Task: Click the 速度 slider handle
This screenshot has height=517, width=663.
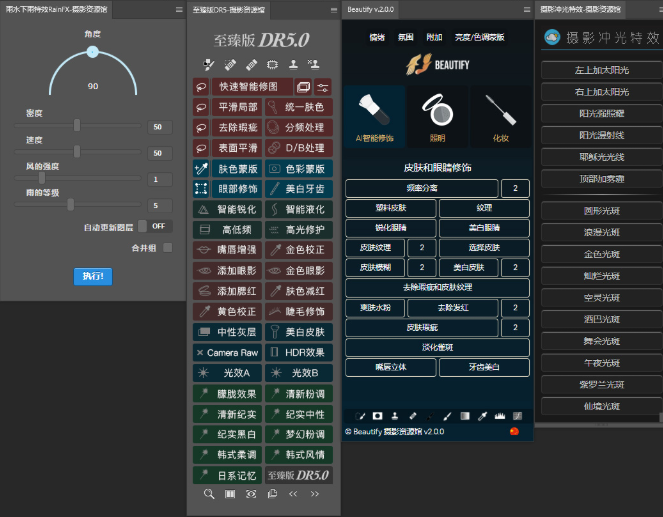Action: click(77, 151)
